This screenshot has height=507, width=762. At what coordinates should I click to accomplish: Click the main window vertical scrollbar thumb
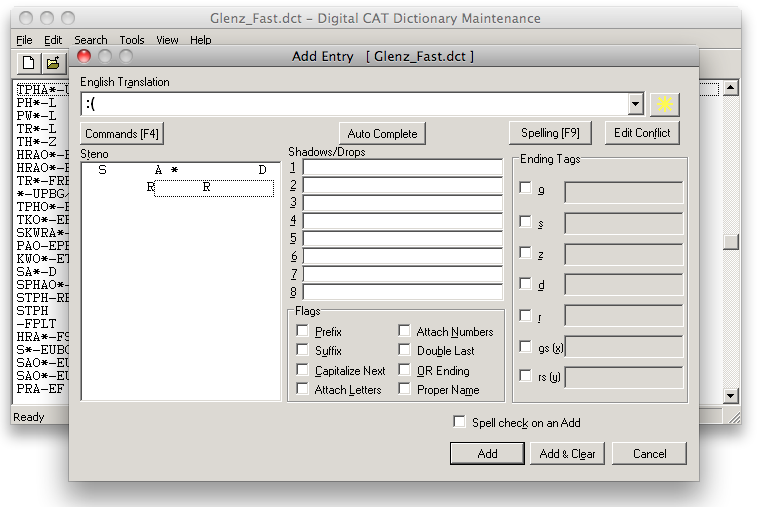(731, 242)
